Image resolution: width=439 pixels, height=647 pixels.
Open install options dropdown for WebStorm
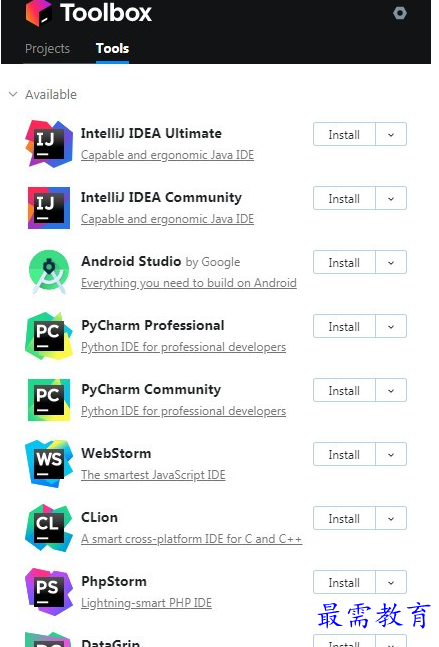pyautogui.click(x=391, y=454)
